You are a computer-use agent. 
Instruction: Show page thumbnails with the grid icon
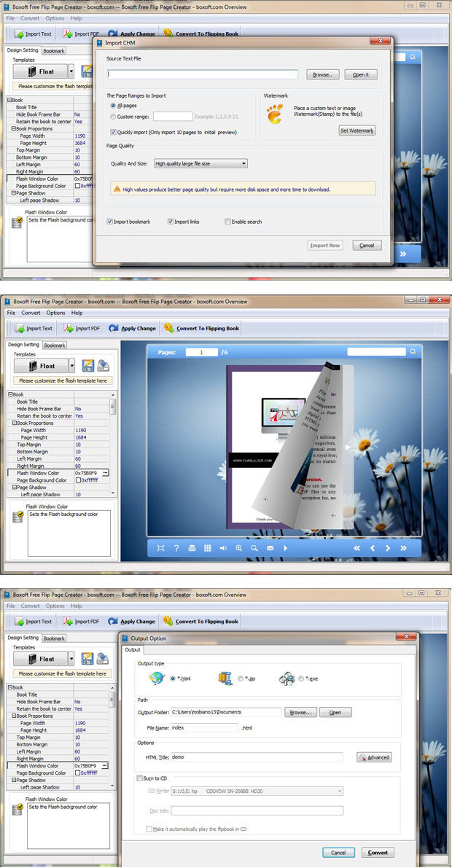(207, 548)
